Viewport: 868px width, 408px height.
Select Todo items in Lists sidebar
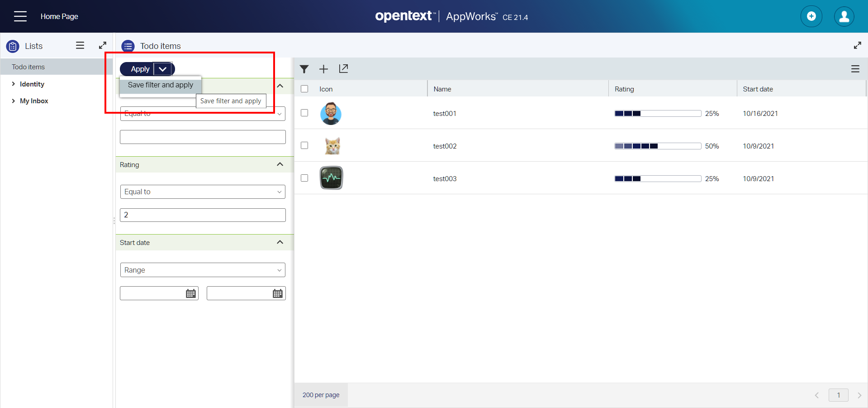[x=28, y=67]
